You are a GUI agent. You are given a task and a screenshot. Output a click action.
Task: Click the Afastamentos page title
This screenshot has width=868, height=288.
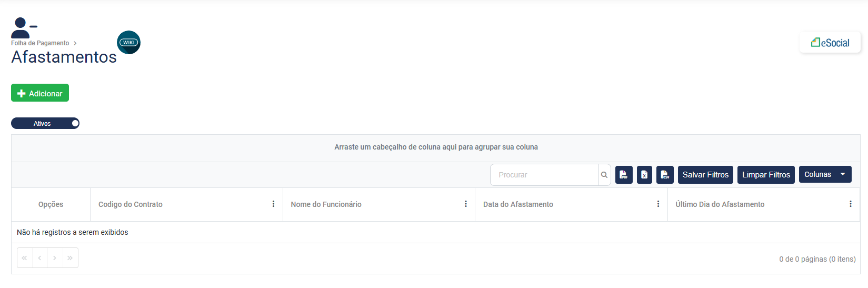64,57
